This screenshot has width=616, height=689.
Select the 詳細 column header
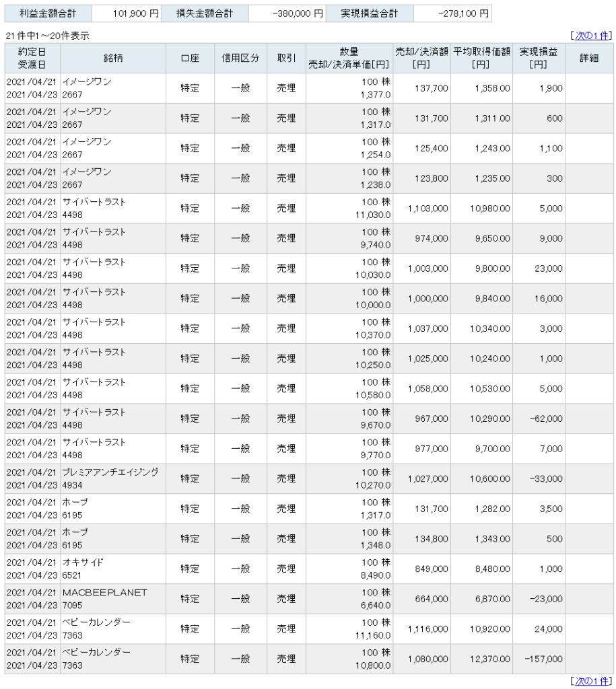[589, 58]
